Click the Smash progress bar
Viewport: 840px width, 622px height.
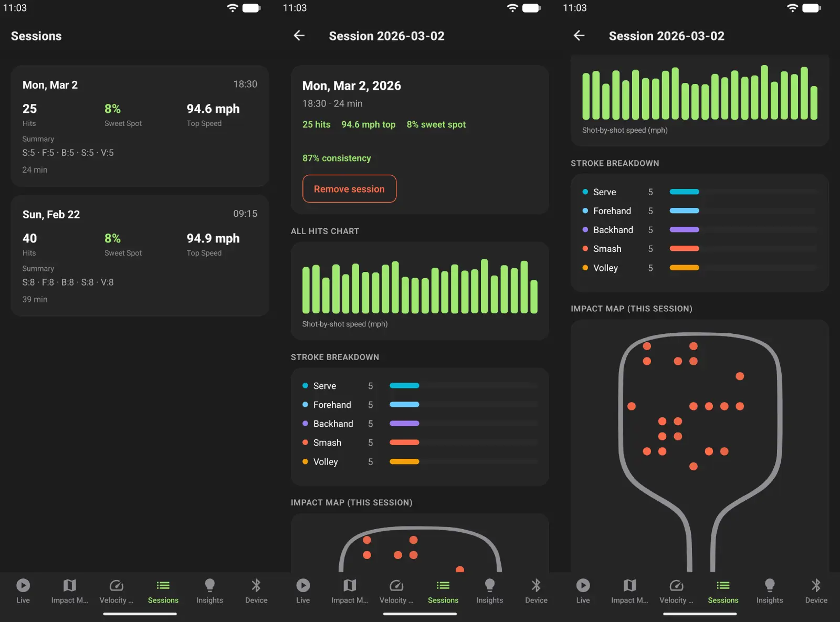[x=404, y=442]
